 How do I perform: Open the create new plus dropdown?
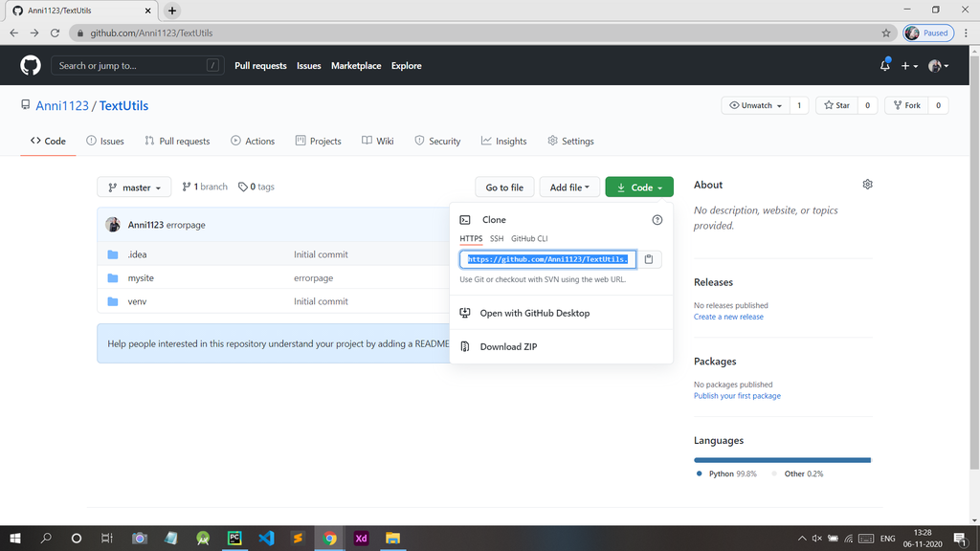pos(909,66)
